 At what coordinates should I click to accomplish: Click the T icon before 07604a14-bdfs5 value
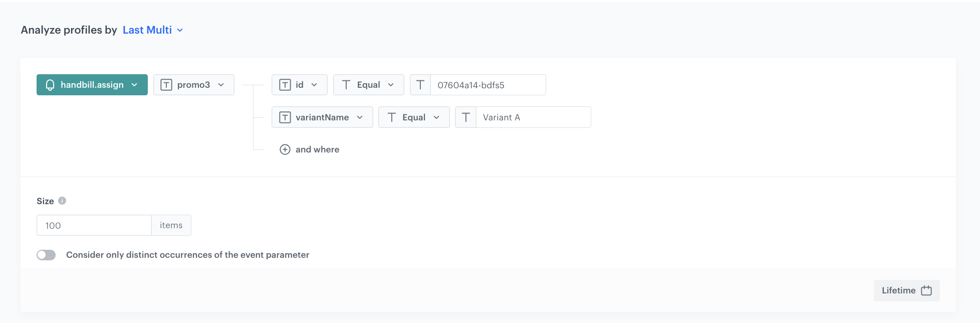420,85
